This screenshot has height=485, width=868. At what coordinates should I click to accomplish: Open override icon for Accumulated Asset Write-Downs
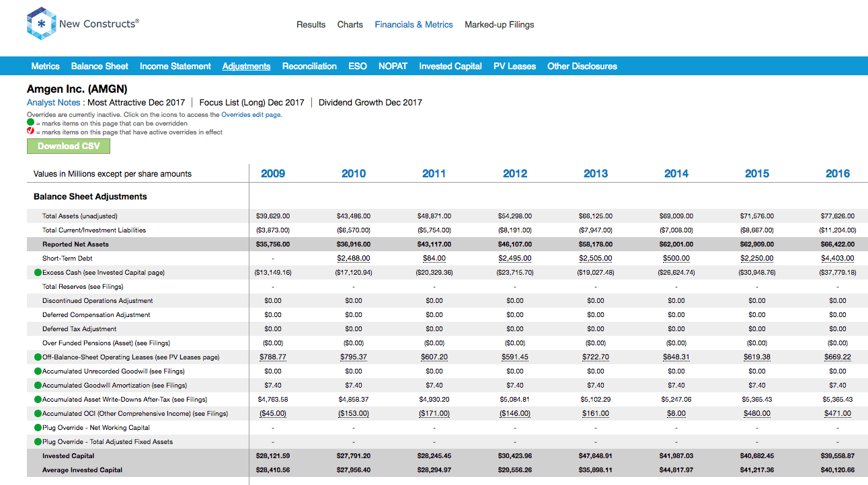(38, 400)
